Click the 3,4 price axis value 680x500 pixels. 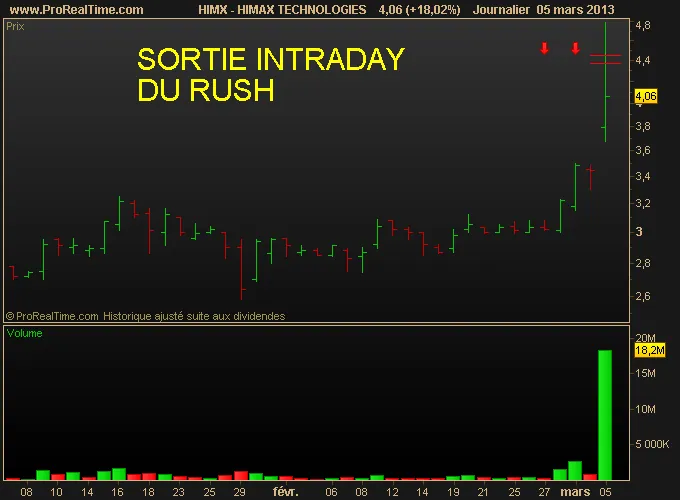tap(643, 176)
